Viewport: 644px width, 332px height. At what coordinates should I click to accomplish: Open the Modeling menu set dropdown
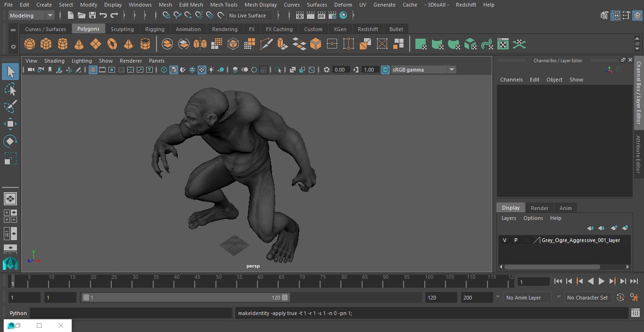click(x=32, y=16)
